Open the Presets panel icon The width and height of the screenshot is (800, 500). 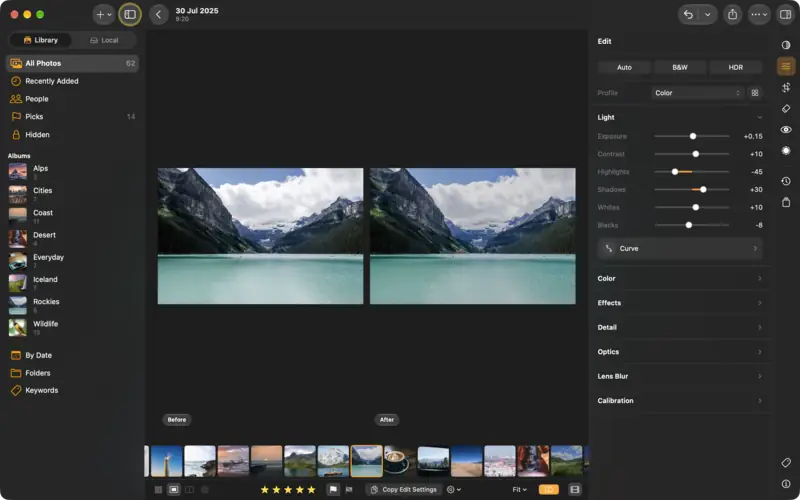point(786,45)
